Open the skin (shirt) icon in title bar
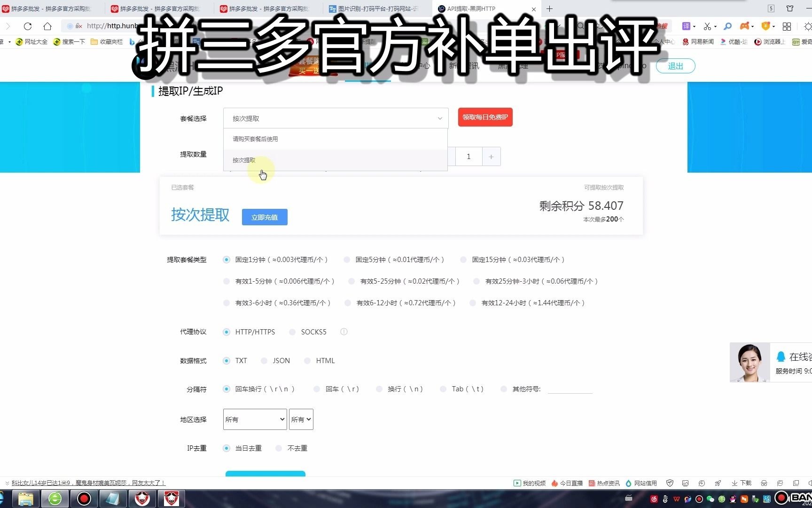The height and width of the screenshot is (508, 812). [x=790, y=8]
